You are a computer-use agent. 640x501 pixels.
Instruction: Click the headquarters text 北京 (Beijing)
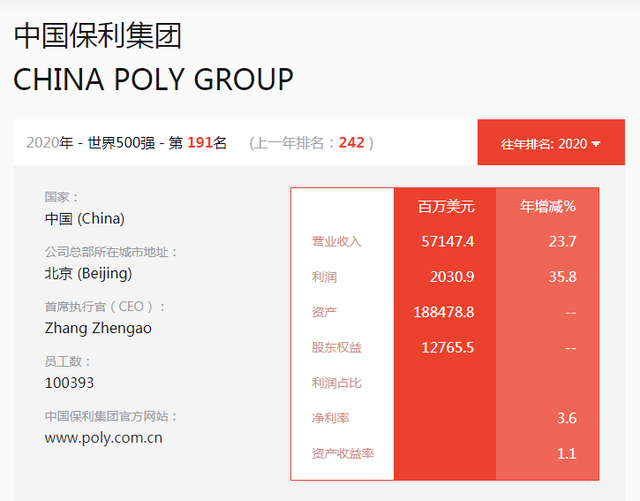pos(89,274)
